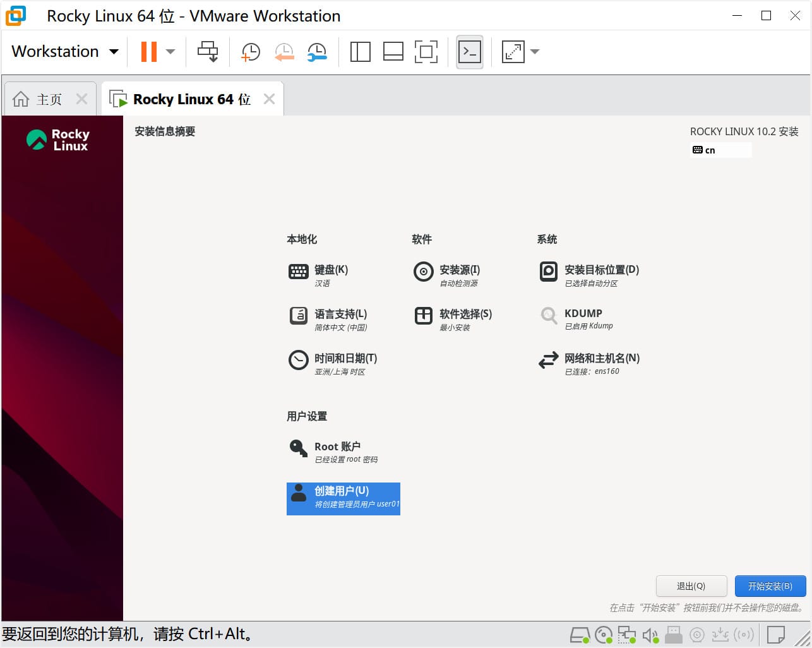Click the network adapter status icon
Viewport: 812px width, 648px height.
tap(627, 635)
